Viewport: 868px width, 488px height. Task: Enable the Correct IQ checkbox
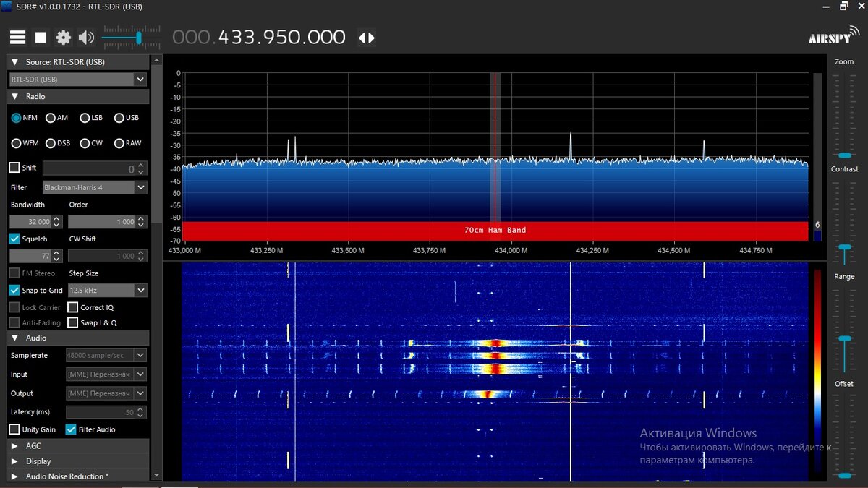pos(73,307)
